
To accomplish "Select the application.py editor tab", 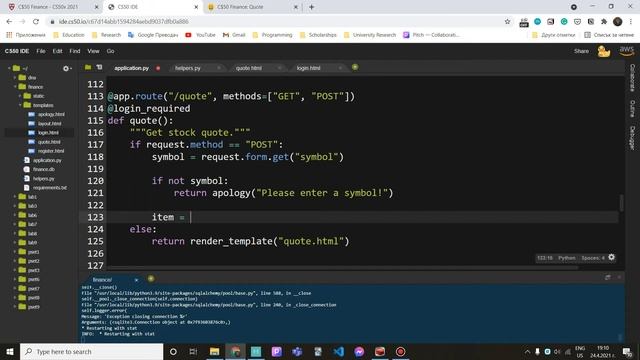I will pos(131,68).
